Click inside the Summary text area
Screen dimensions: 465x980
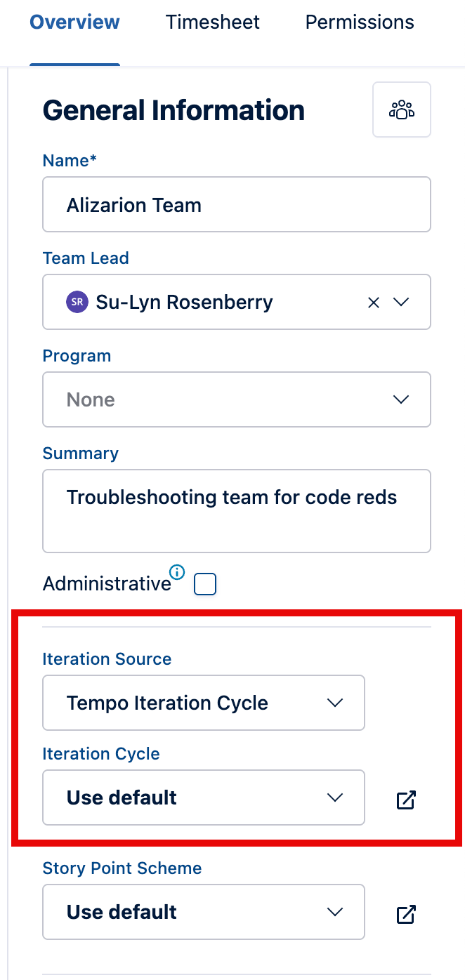237,510
